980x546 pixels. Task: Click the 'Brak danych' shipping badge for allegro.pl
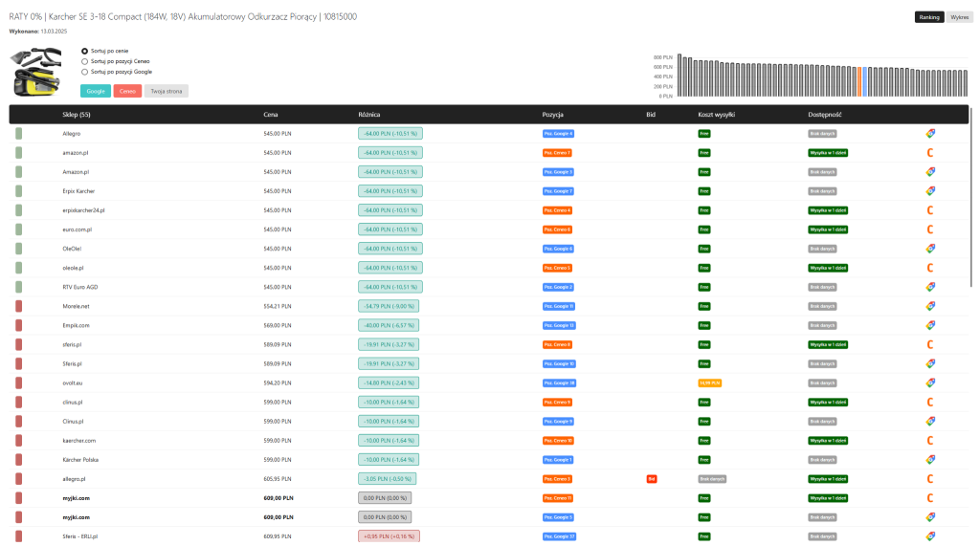click(x=712, y=479)
